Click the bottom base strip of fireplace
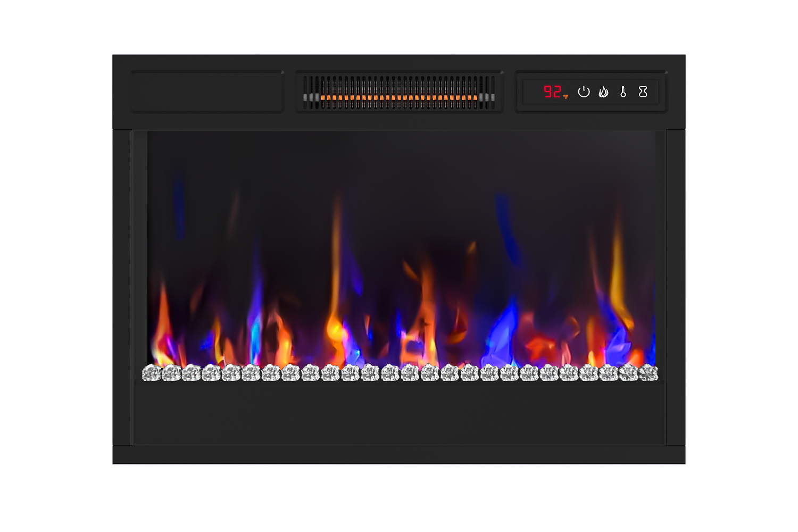The width and height of the screenshot is (798, 532). pos(399,455)
